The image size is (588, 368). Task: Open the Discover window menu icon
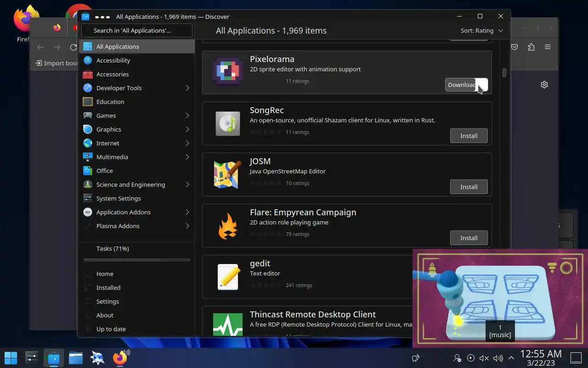pyautogui.click(x=102, y=17)
